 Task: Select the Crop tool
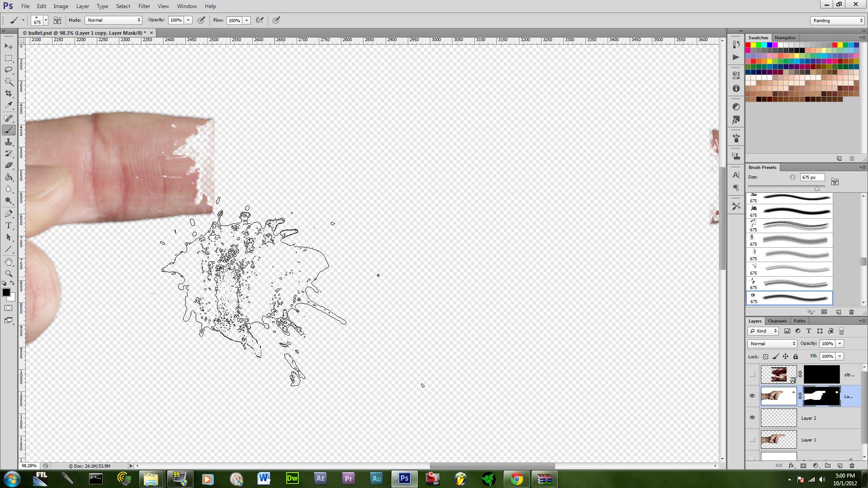point(9,94)
